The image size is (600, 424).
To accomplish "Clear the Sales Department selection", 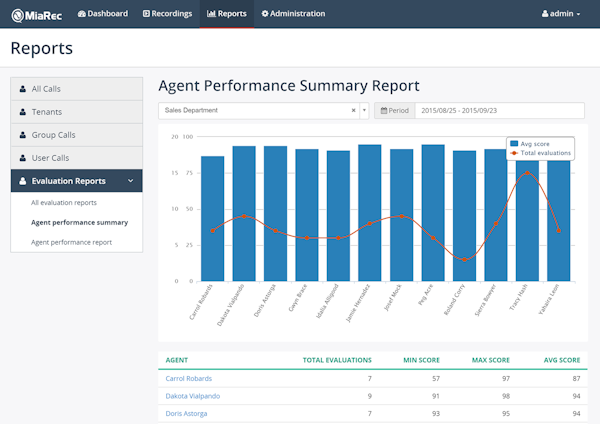I will pos(354,111).
